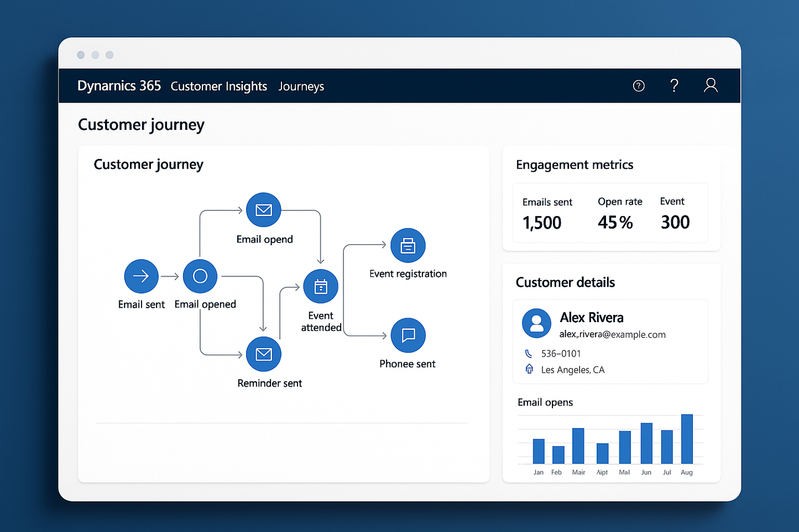Viewport: 799px width, 532px height.
Task: Select the Aug bar in Email opens chart
Action: 687,439
